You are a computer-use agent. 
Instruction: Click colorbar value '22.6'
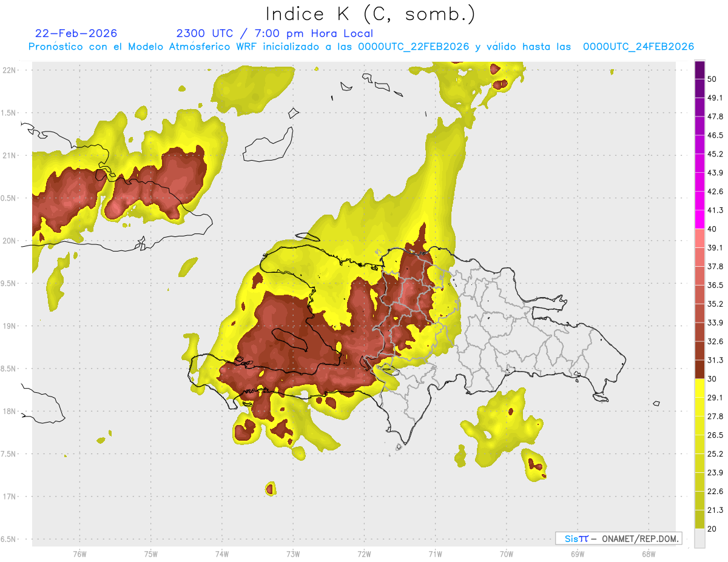[715, 492]
